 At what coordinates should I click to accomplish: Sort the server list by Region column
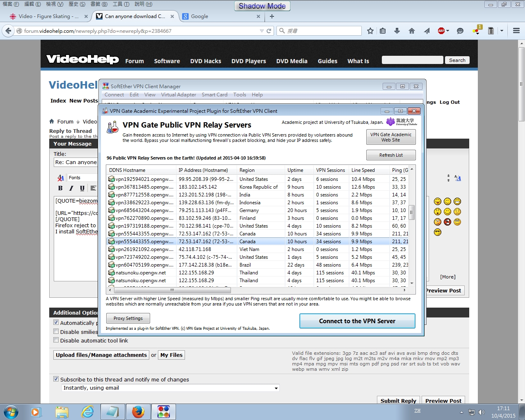[x=261, y=170]
